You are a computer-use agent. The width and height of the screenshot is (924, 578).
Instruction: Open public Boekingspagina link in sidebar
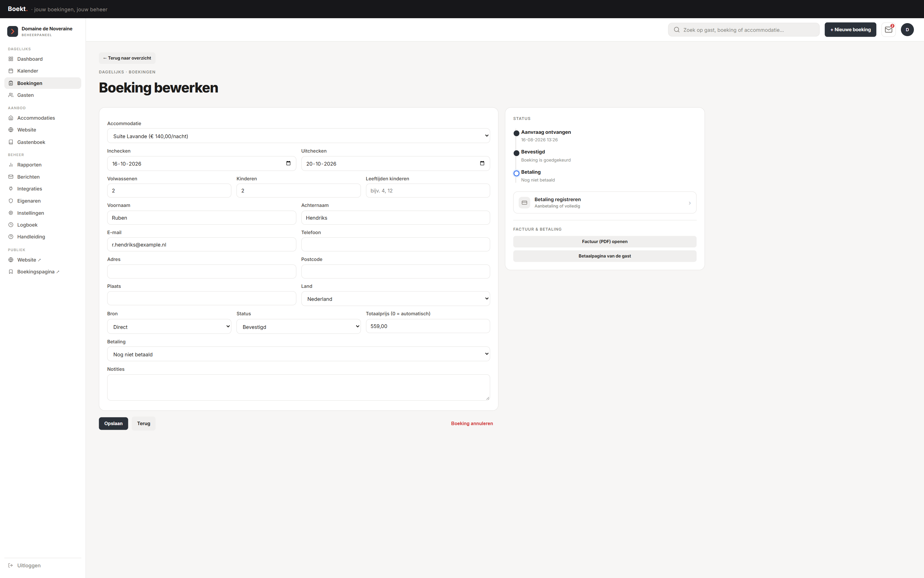(43, 272)
